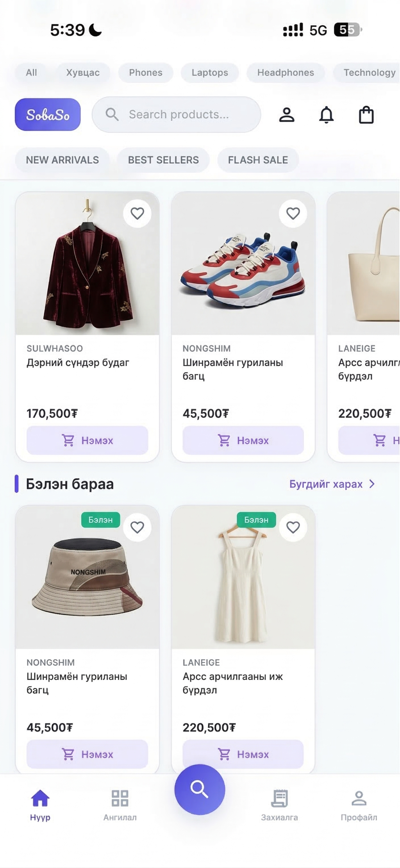Screen dimensions: 400x868
Task: Switch to the FLASH SALE tab
Action: (x=258, y=160)
